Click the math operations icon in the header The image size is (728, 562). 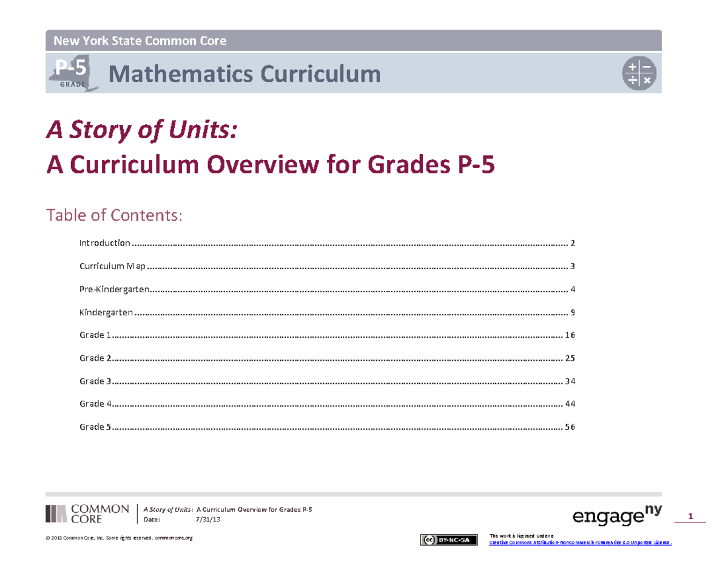click(639, 72)
